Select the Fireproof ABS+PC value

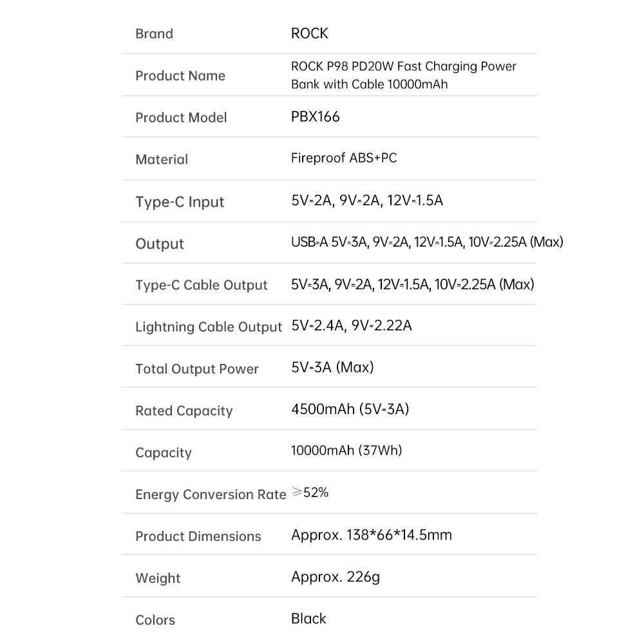point(344,158)
